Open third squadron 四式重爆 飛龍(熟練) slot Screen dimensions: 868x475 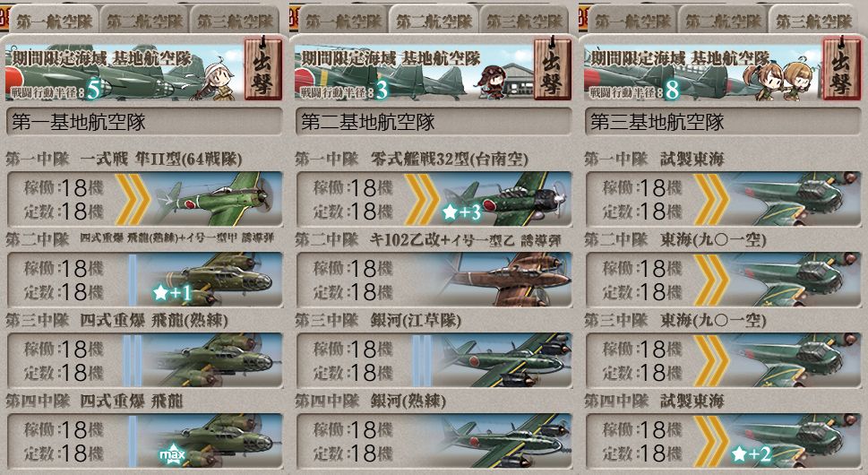coord(144,360)
